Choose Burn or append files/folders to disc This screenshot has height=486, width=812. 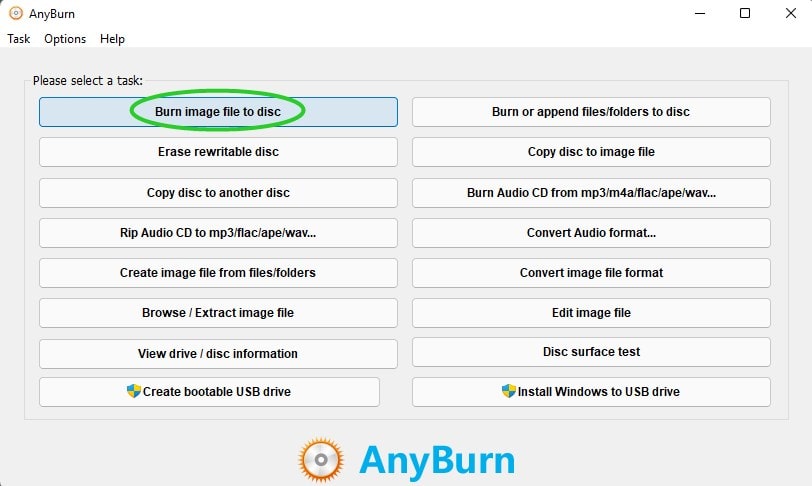[591, 112]
